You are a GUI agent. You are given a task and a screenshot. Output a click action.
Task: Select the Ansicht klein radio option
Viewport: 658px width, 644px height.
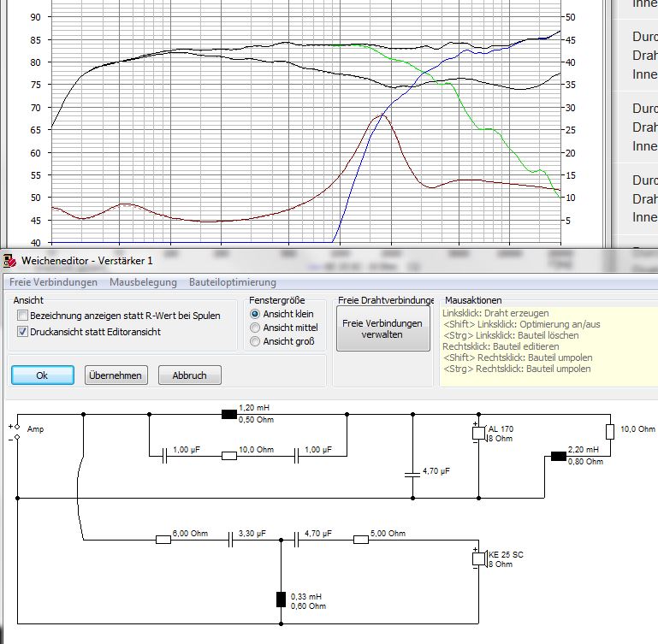255,314
